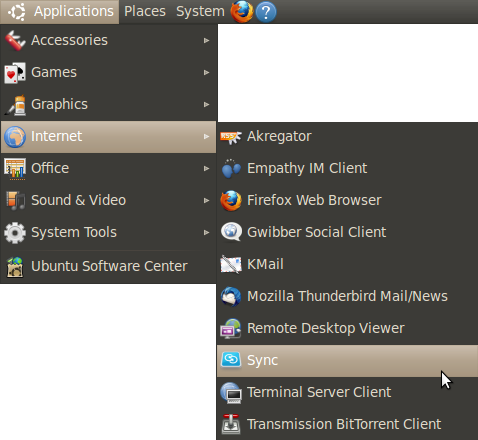Viewport: 478px width, 440px height.
Task: Select the Graphics category label
Action: point(59,105)
